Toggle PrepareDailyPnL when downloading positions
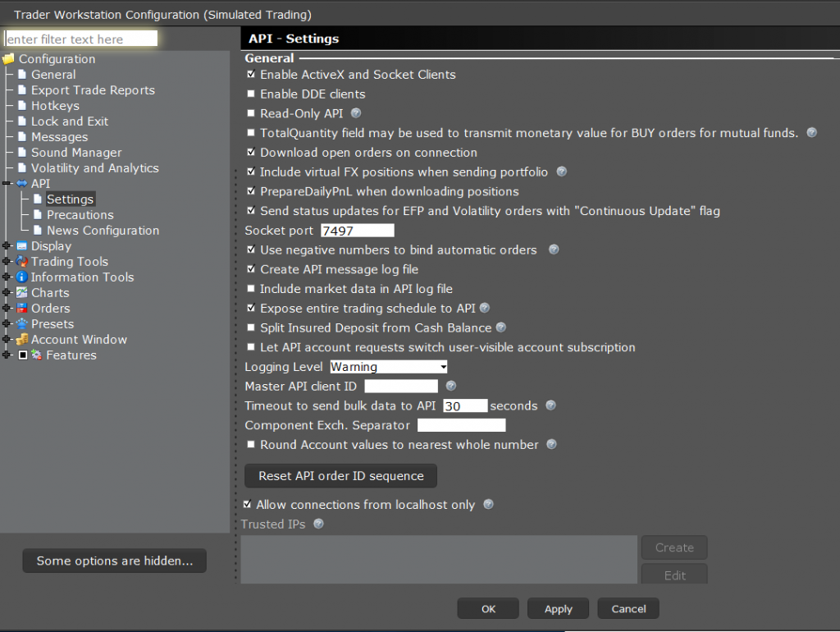 point(251,191)
